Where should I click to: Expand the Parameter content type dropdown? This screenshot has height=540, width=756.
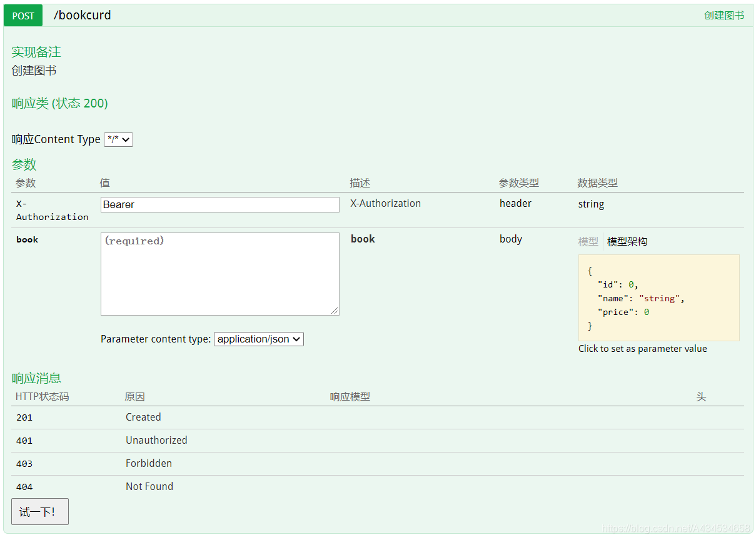[x=259, y=339]
